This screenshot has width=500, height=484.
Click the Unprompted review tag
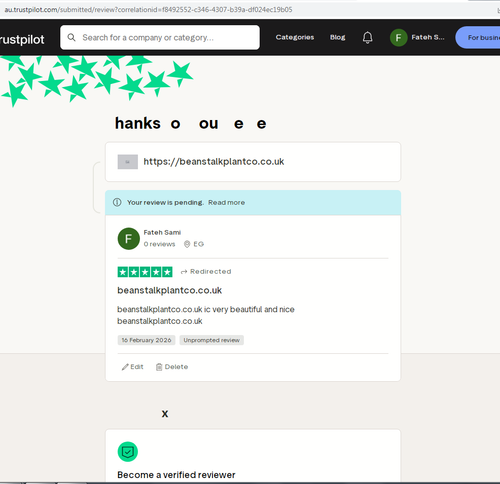[212, 340]
